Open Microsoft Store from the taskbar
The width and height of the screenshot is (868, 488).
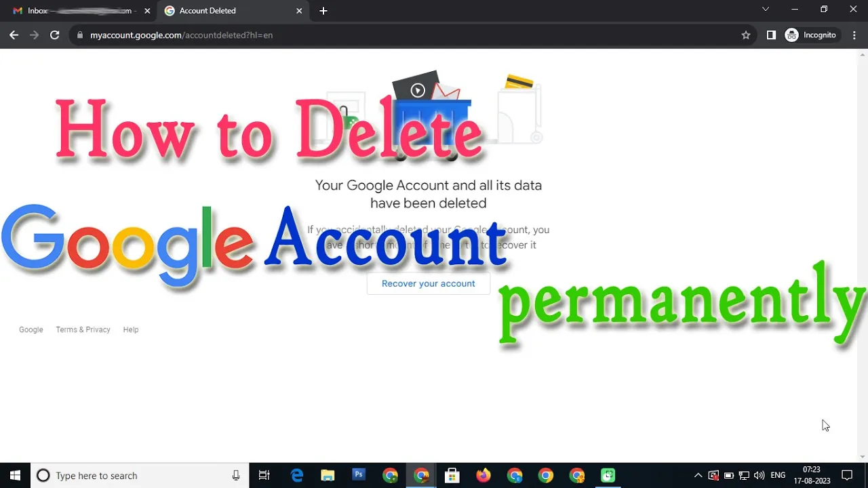[x=452, y=476]
